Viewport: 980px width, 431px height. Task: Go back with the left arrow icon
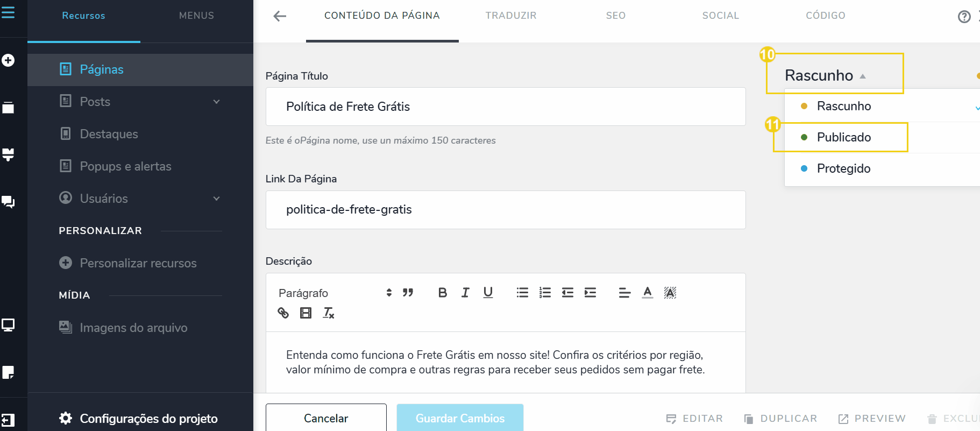click(280, 16)
